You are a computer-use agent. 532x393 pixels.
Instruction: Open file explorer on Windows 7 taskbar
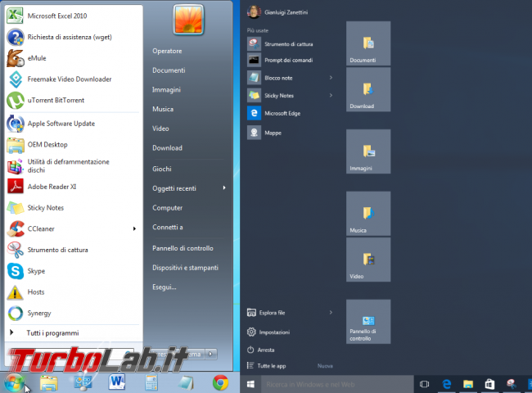(48, 383)
